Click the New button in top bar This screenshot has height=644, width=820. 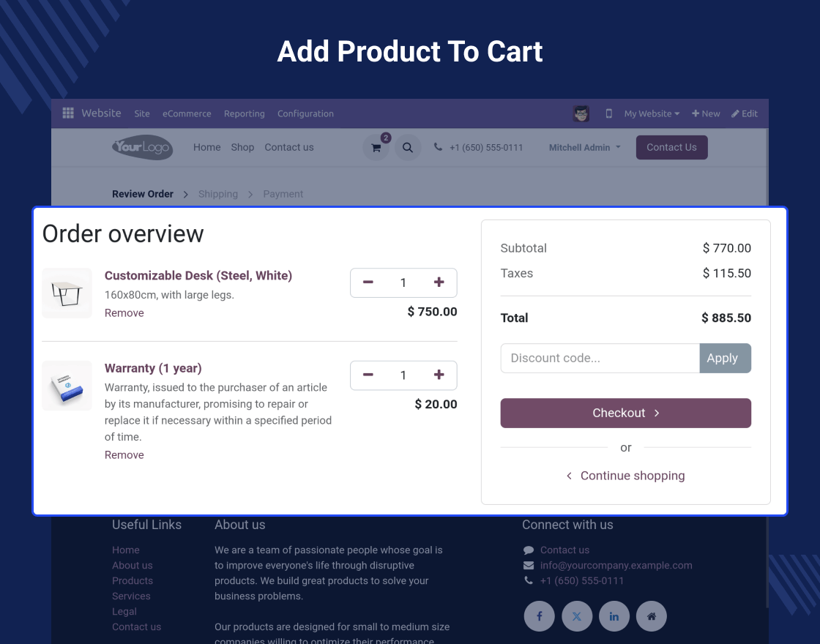706,113
